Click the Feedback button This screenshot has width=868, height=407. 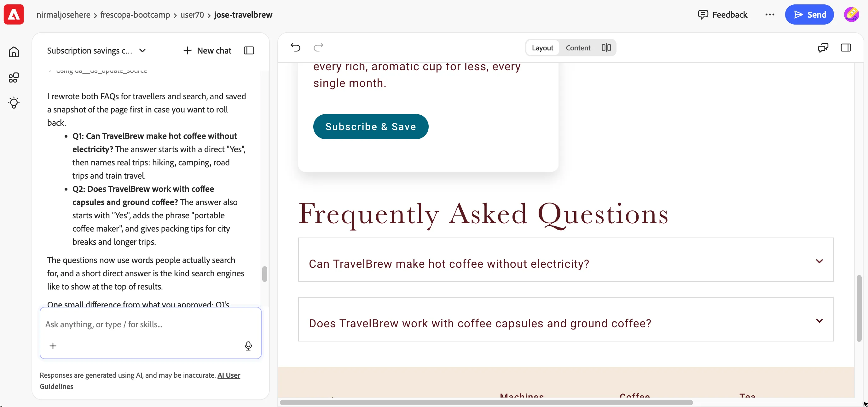click(722, 14)
